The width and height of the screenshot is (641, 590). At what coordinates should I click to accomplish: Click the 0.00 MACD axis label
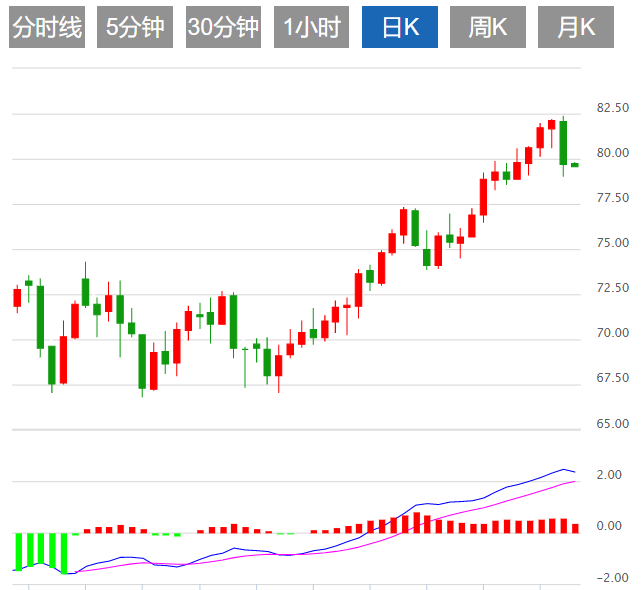coord(609,525)
